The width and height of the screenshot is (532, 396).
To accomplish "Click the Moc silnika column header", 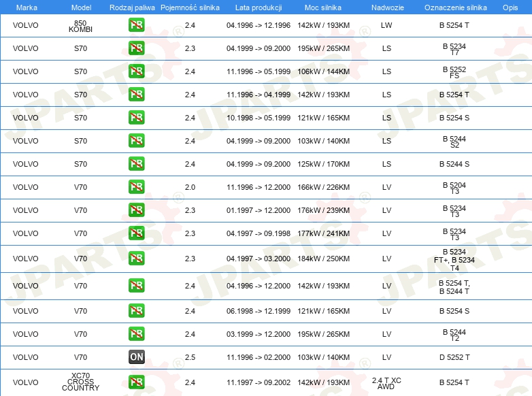I will [323, 7].
